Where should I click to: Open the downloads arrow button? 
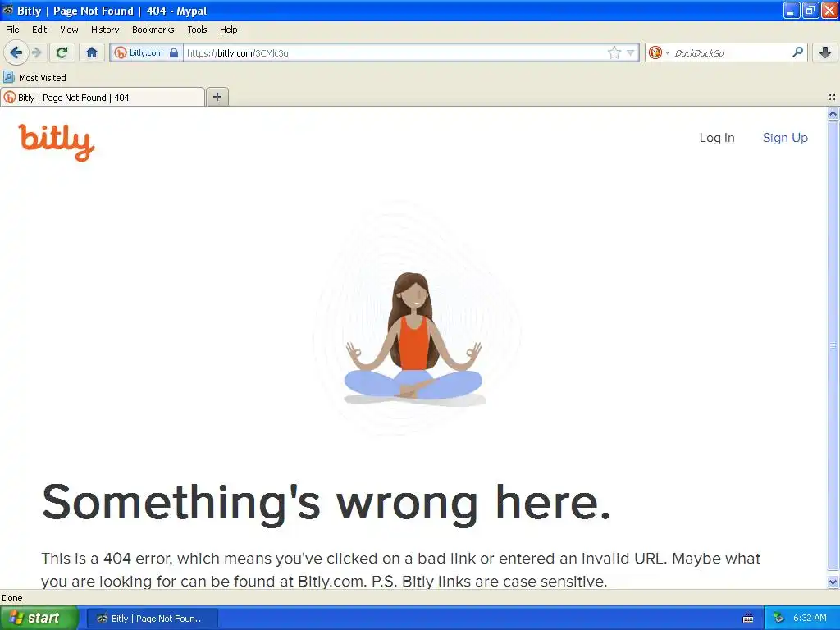825,52
